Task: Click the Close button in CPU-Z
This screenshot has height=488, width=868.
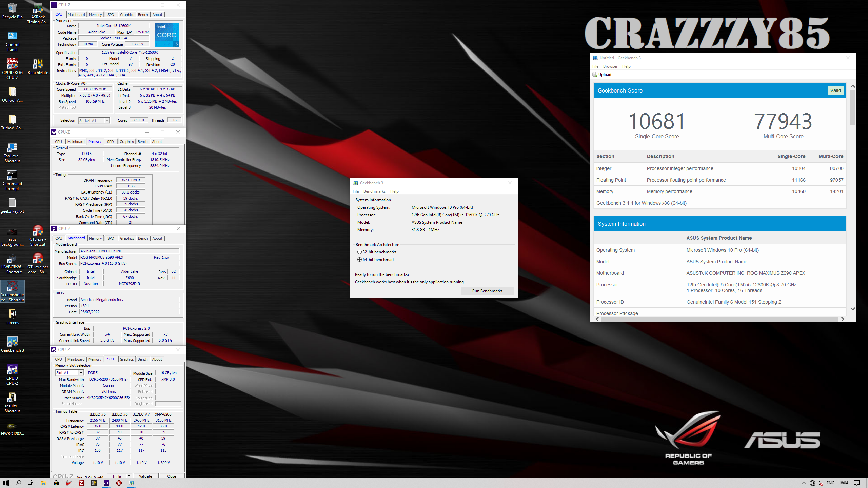Action: point(172,476)
